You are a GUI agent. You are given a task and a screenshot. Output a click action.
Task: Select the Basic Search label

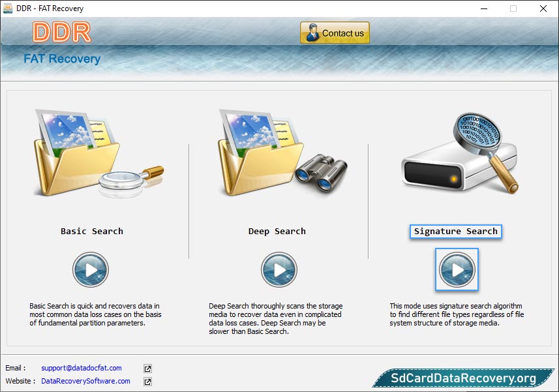(x=91, y=231)
